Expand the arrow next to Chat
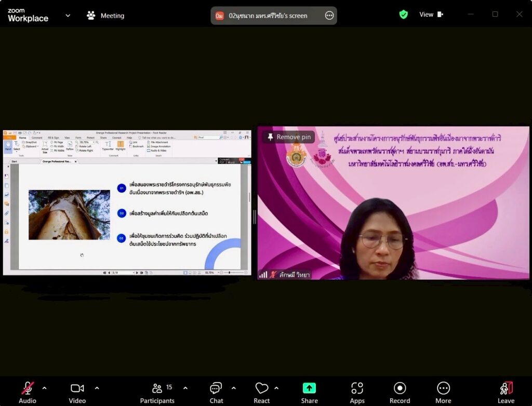The image size is (532, 406). 234,388
